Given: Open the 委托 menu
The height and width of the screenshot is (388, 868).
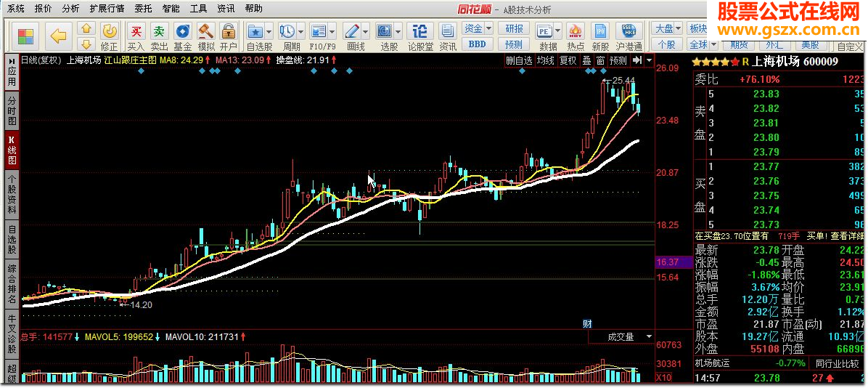Looking at the screenshot, I should tap(143, 8).
